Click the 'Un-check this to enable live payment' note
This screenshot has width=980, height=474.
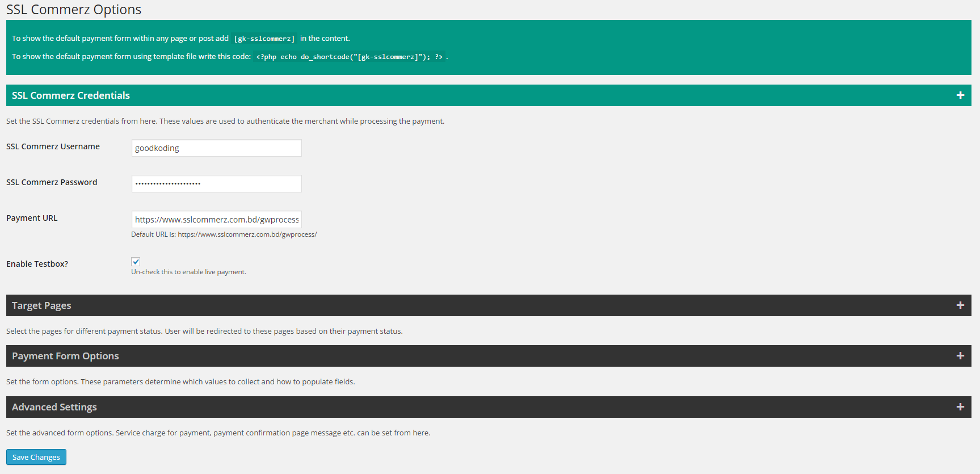point(188,272)
